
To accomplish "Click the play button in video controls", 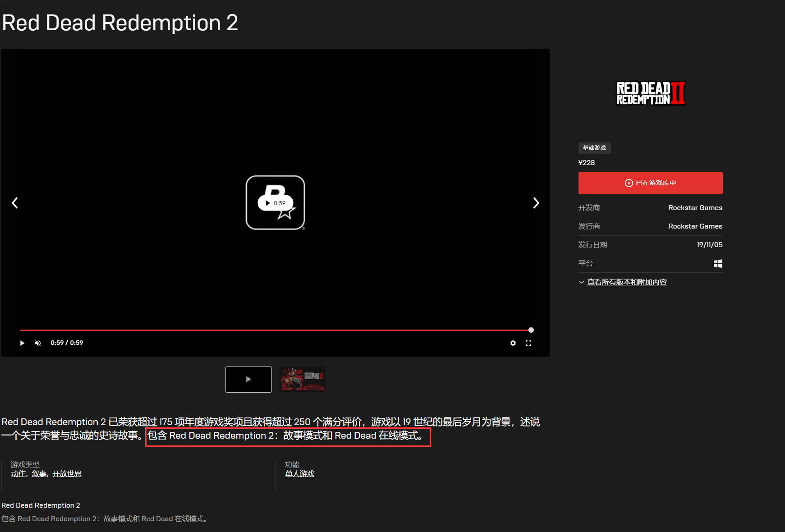I will click(x=22, y=343).
